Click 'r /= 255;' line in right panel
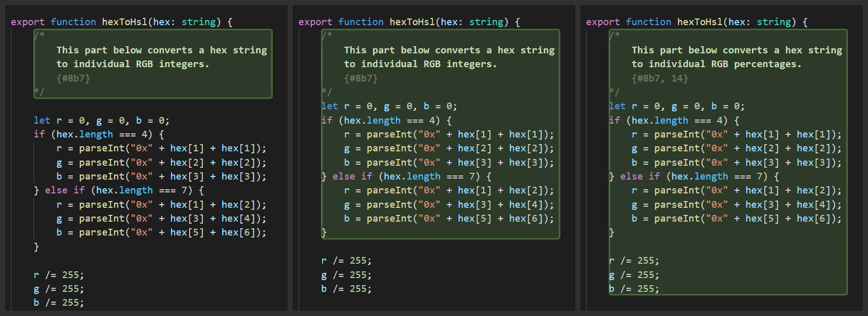 (634, 261)
